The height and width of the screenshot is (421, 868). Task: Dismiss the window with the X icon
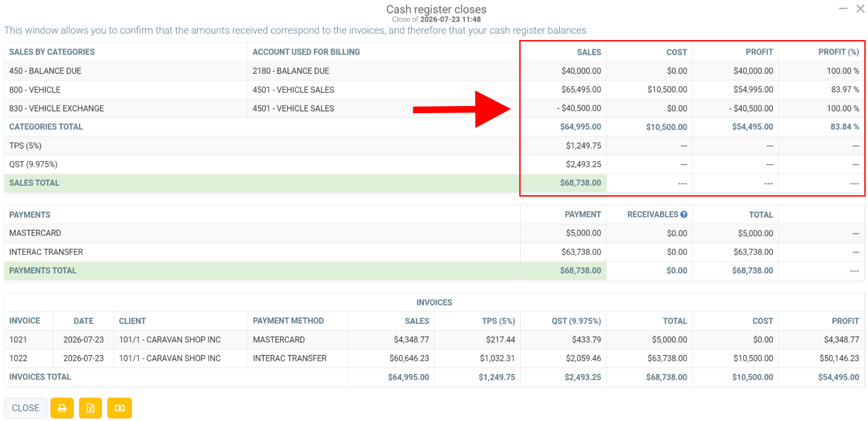tap(860, 9)
